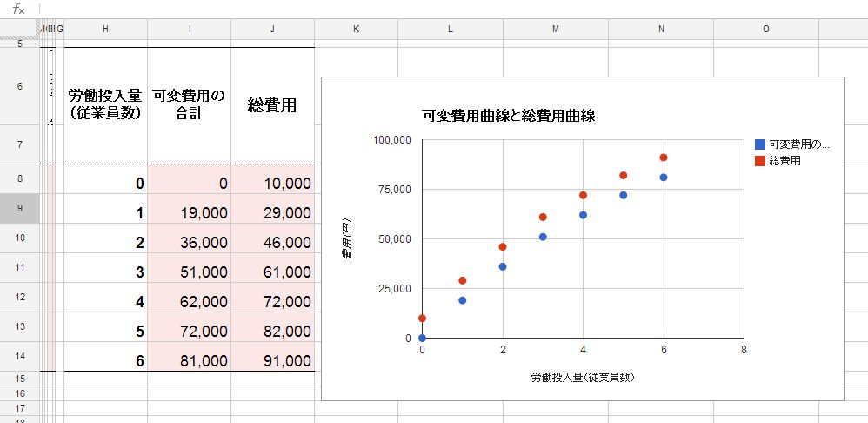Image resolution: width=868 pixels, height=423 pixels.
Task: Select row 8 header
Action: coord(20,178)
